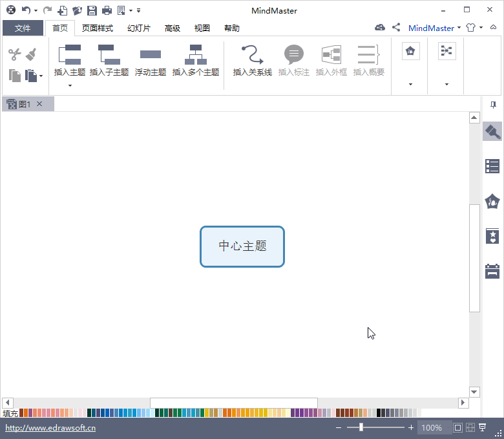Toggle fit-to-page icon in status bar

457,427
